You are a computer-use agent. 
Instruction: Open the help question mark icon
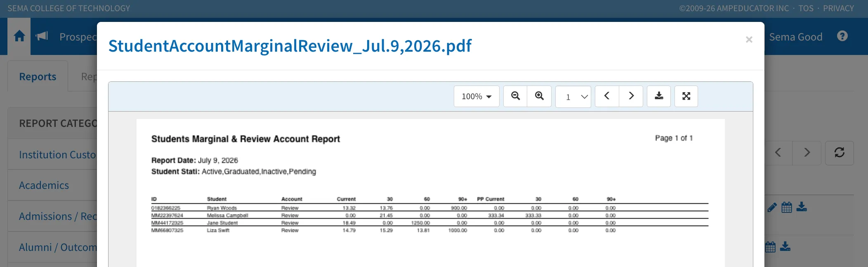pos(842,36)
